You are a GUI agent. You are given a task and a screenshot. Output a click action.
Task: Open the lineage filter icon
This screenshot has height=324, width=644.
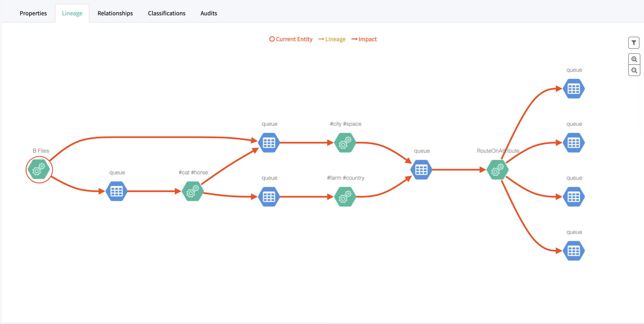click(634, 43)
